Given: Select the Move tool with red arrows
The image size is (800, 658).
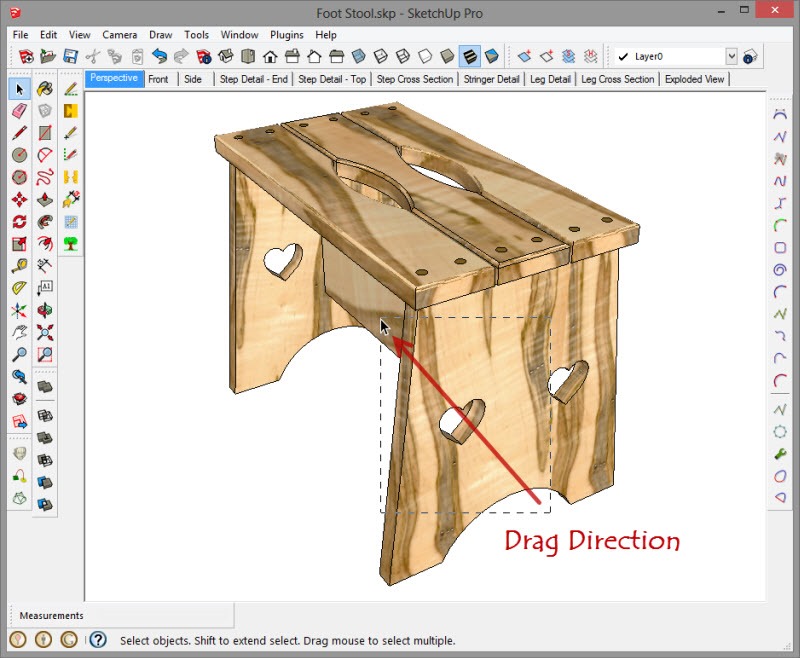Looking at the screenshot, I should tap(19, 200).
